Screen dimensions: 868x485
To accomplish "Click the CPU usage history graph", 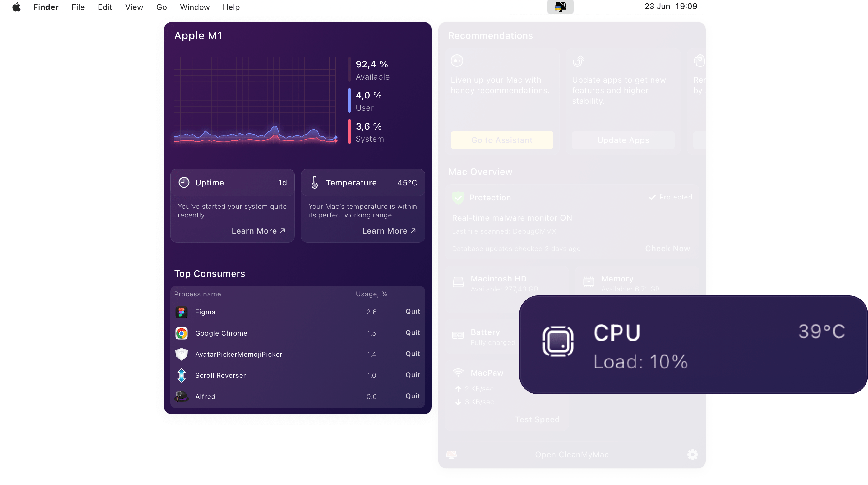I will pyautogui.click(x=255, y=100).
